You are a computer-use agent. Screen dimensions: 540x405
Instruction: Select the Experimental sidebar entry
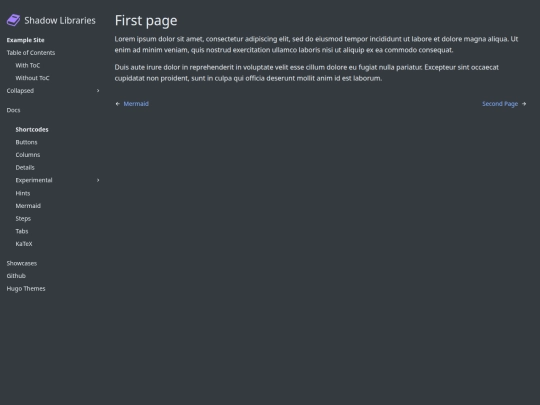pyautogui.click(x=34, y=180)
